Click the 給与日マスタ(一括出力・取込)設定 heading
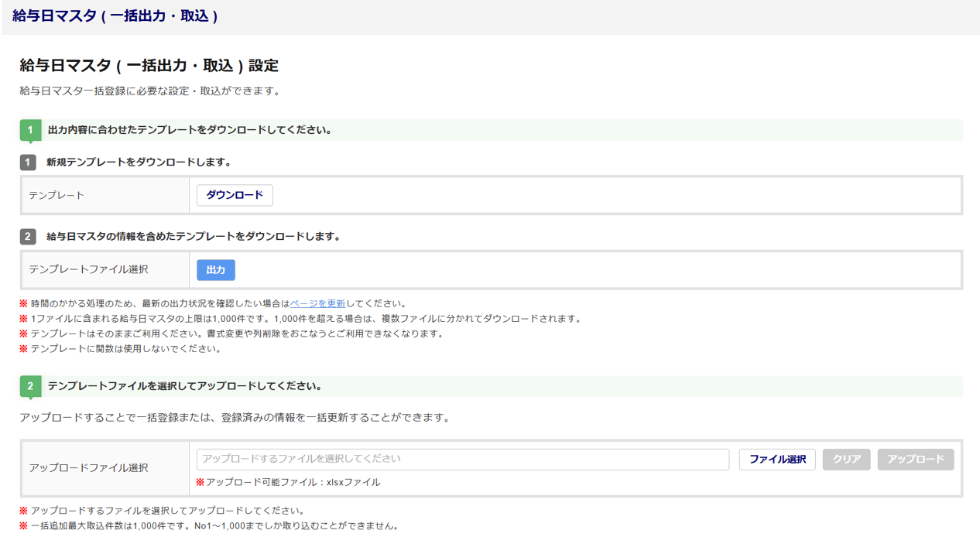This screenshot has width=980, height=537. click(149, 66)
